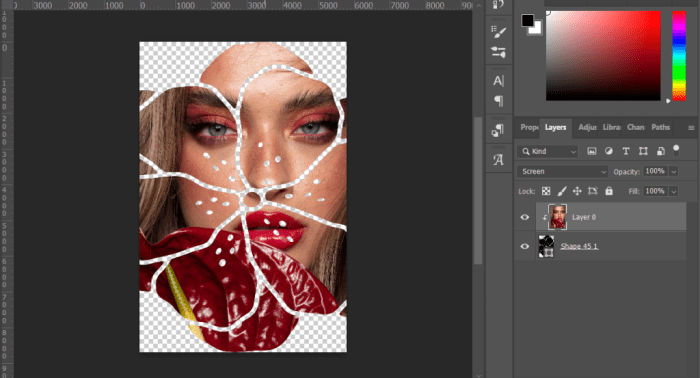Open the Layers panel hamburger menu

(691, 128)
